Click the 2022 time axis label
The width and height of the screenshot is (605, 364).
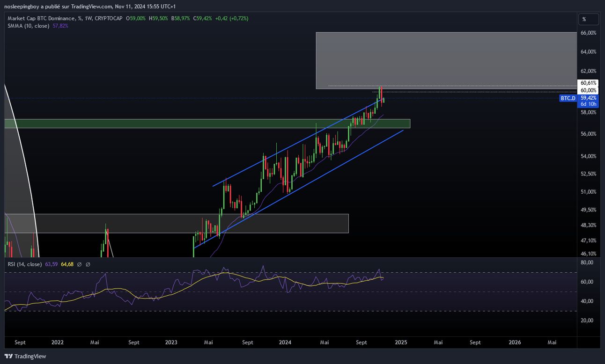click(x=58, y=342)
